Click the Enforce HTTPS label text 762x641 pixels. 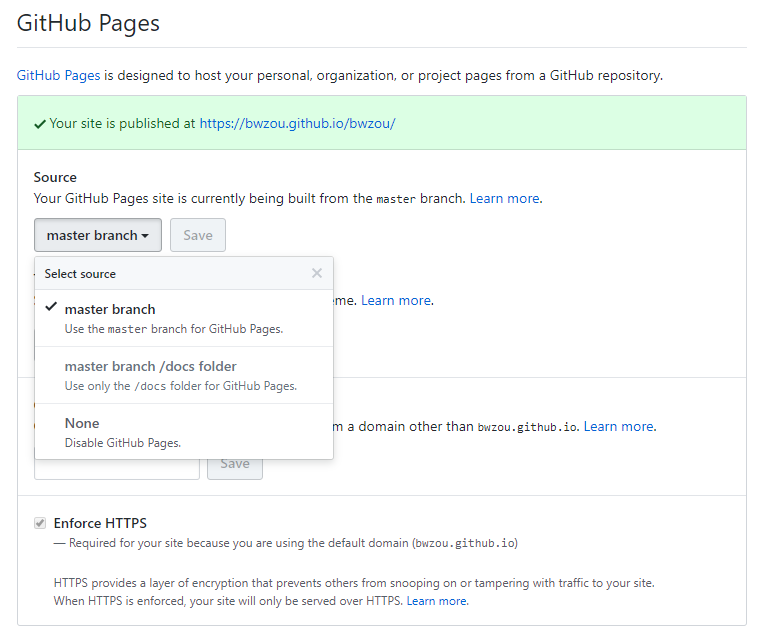pyautogui.click(x=100, y=523)
